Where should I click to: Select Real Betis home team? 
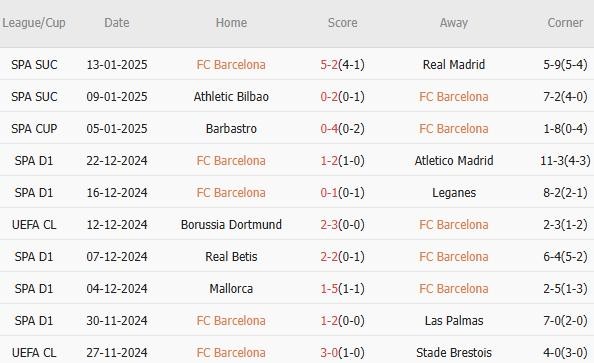231,257
